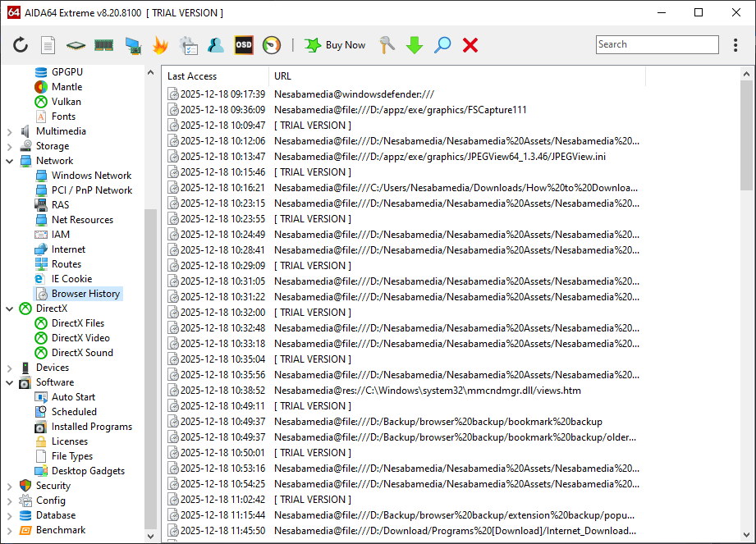Click the magnifier search icon in toolbar

click(x=442, y=45)
